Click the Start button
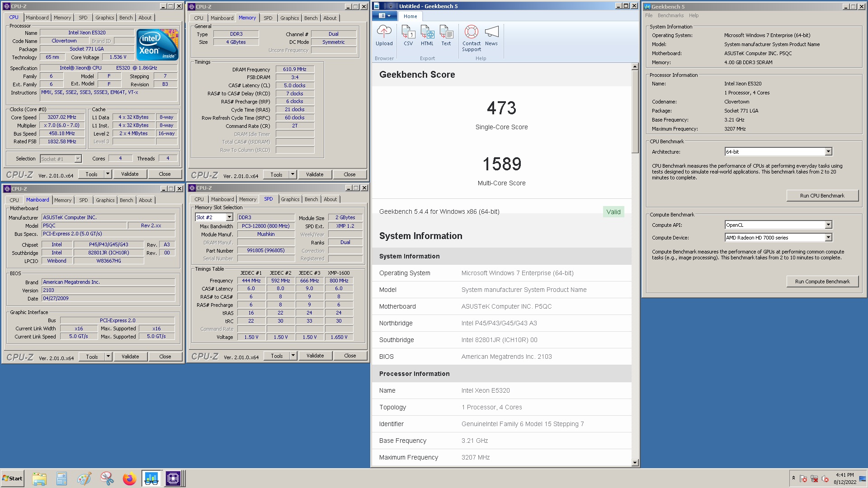Viewport: 868px width, 488px height. click(x=13, y=479)
